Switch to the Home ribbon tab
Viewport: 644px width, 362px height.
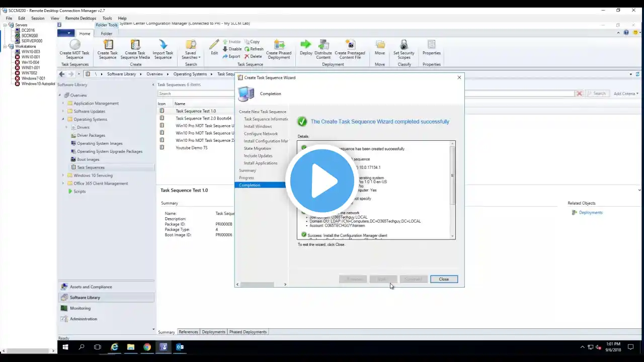click(x=85, y=34)
